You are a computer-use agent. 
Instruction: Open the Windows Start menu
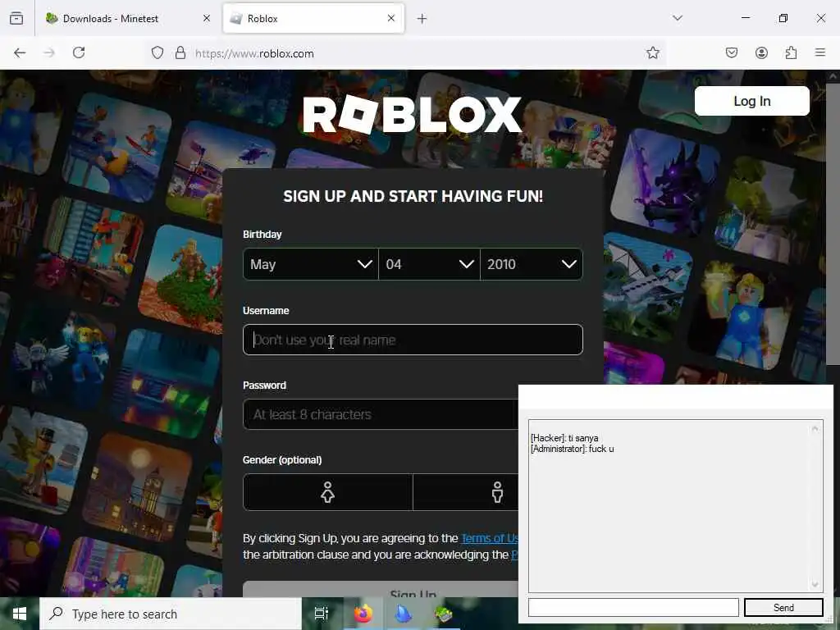click(20, 614)
